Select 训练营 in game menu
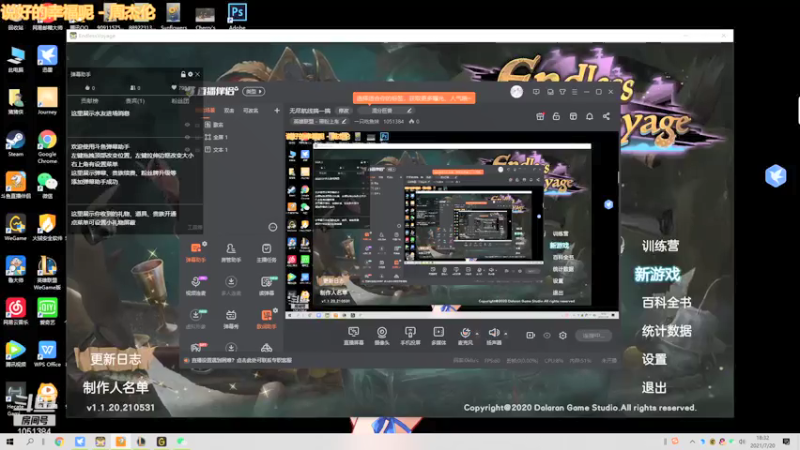 pos(660,246)
